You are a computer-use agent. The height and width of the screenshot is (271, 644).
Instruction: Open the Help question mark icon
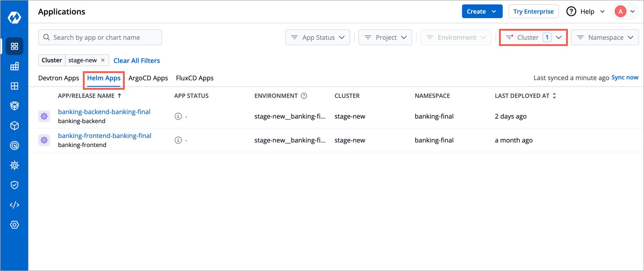571,11
